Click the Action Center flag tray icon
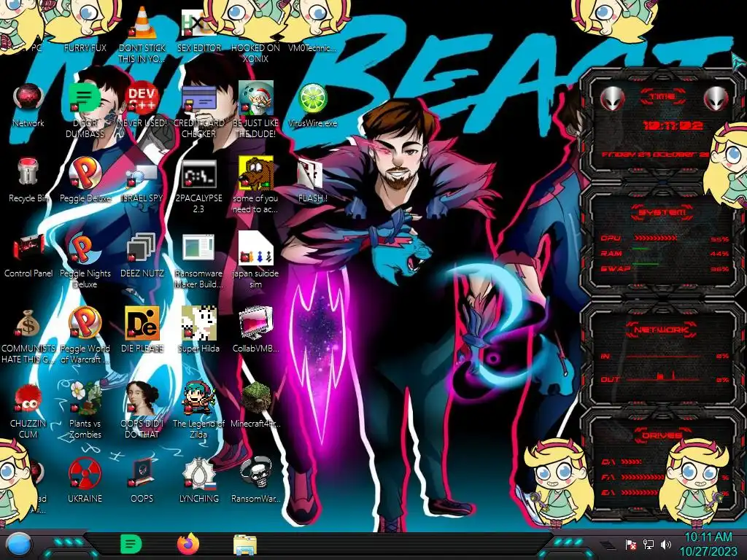This screenshot has width=747, height=560. tap(631, 544)
